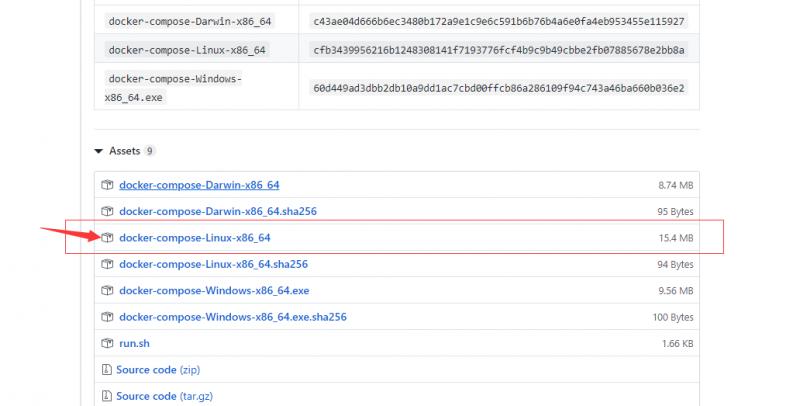
Task: Select the Windows checksum starting 60d449ad
Action: click(498, 88)
